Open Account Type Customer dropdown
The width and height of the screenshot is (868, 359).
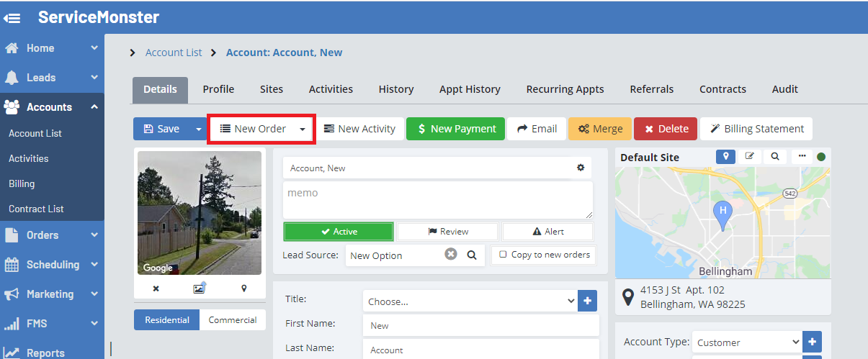747,342
